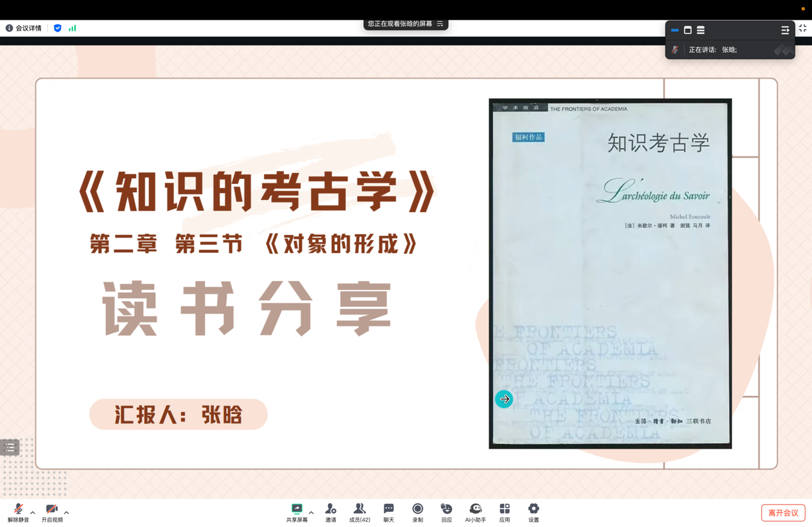Open the members (成员) list

click(x=359, y=512)
